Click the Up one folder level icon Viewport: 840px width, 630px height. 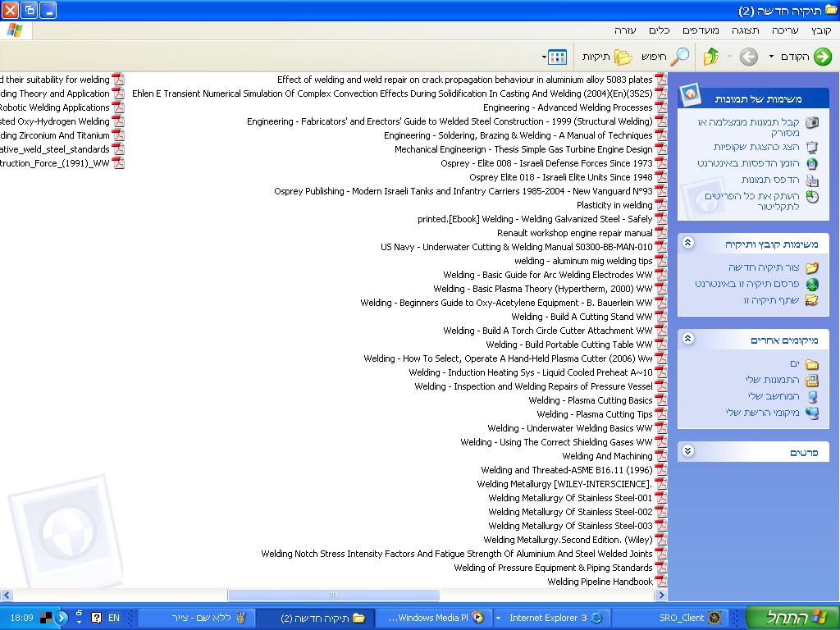click(711, 57)
